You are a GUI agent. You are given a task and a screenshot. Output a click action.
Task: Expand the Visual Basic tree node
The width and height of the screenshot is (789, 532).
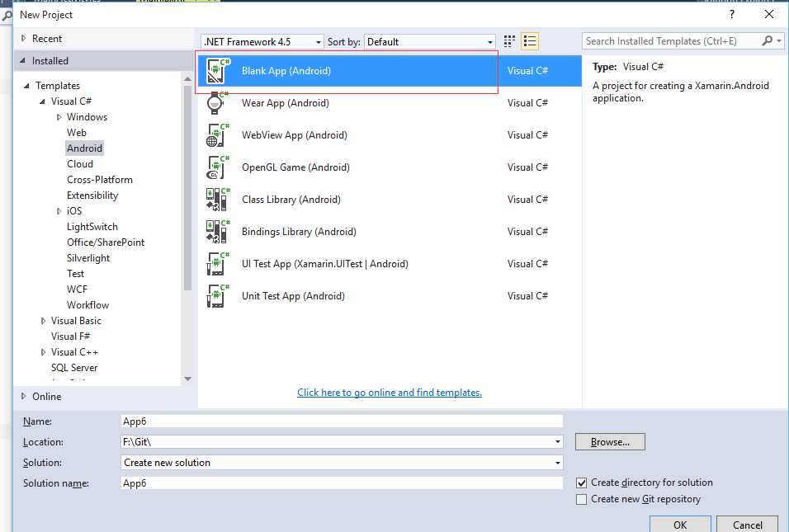43,321
